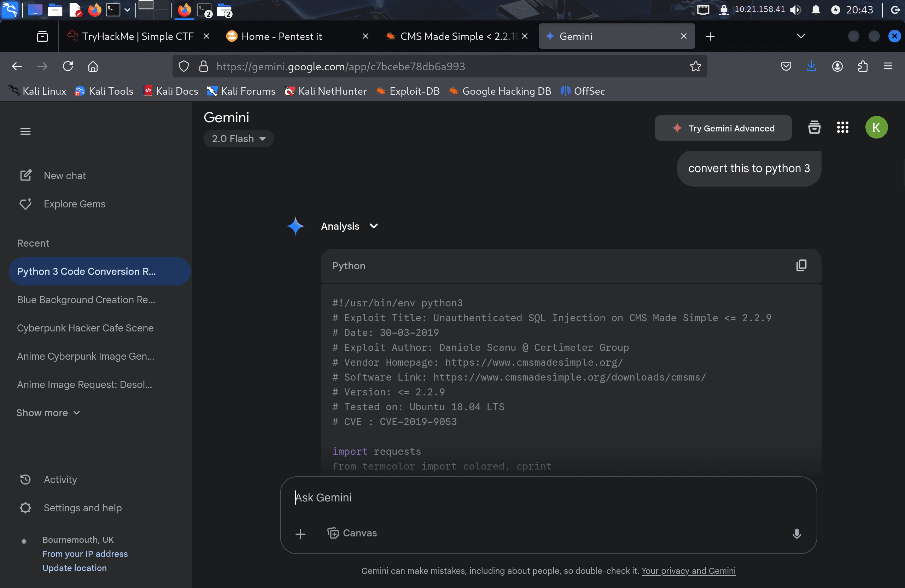Focus the Ask Gemini input field
Screen dimensions: 905x588
pyautogui.click(x=548, y=498)
